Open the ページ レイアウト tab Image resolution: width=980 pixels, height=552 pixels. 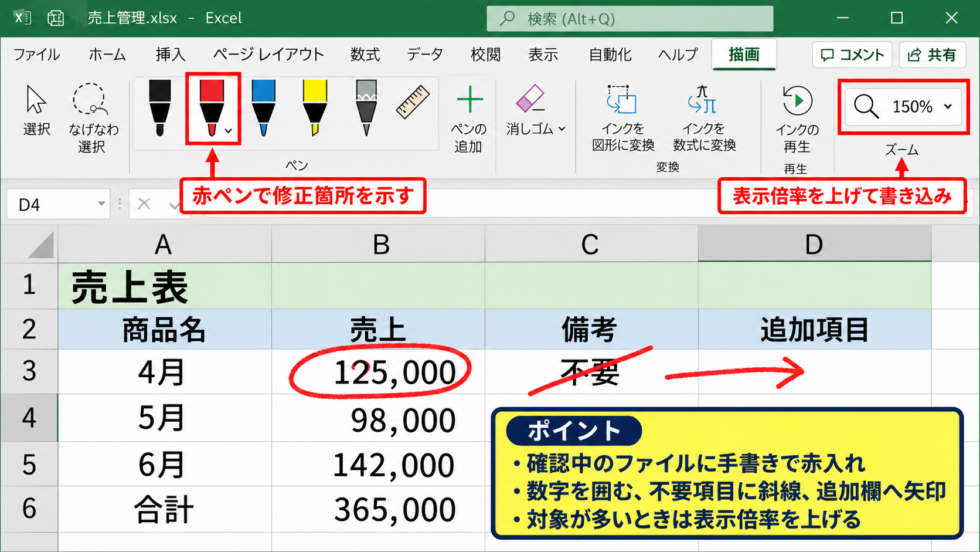coord(268,55)
